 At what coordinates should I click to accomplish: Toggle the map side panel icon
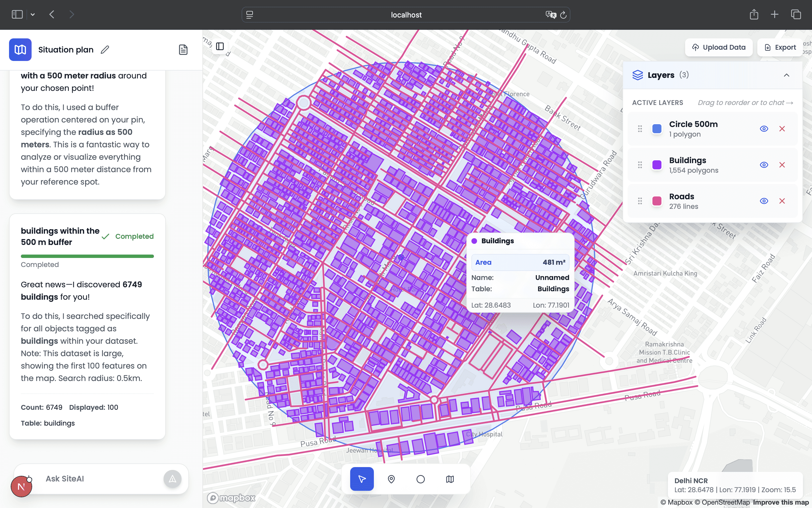220,46
